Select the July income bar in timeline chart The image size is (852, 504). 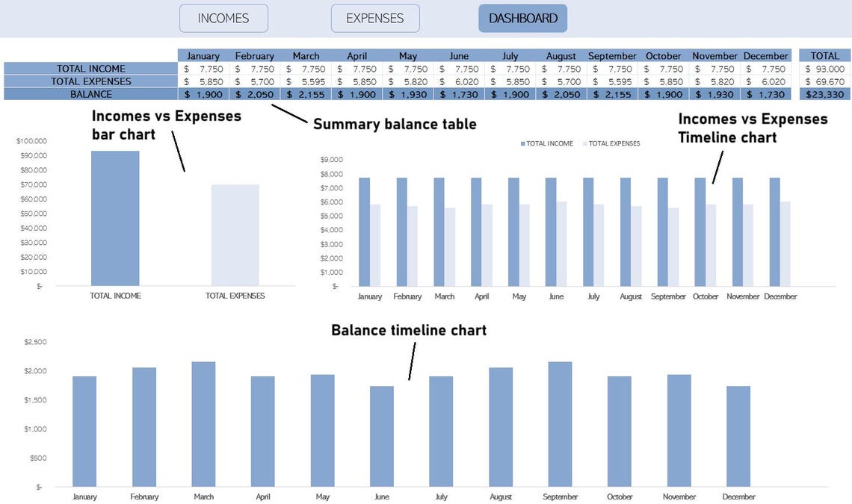point(588,231)
